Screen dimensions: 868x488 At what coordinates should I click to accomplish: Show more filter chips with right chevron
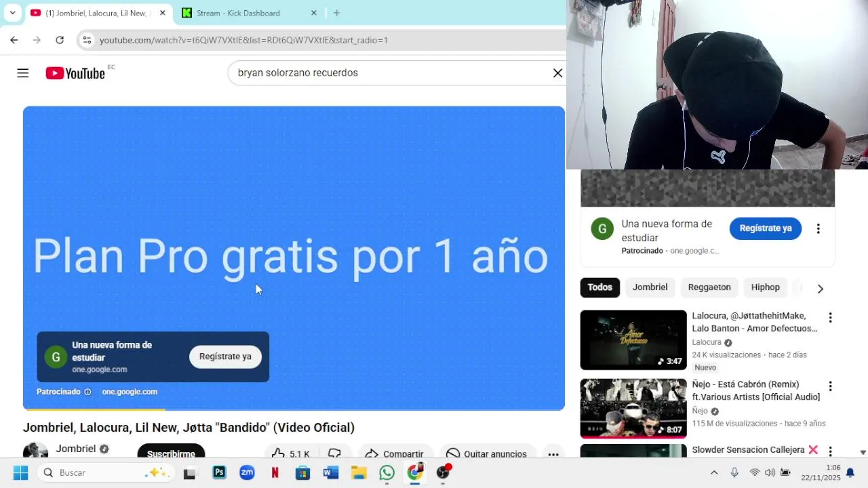[x=821, y=289]
